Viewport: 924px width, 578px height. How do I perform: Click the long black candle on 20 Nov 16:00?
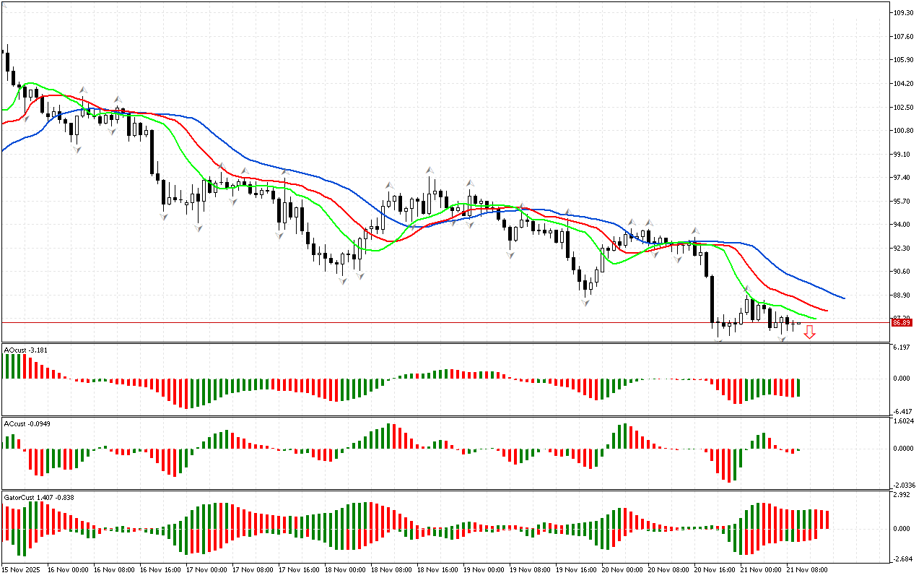[x=712, y=298]
